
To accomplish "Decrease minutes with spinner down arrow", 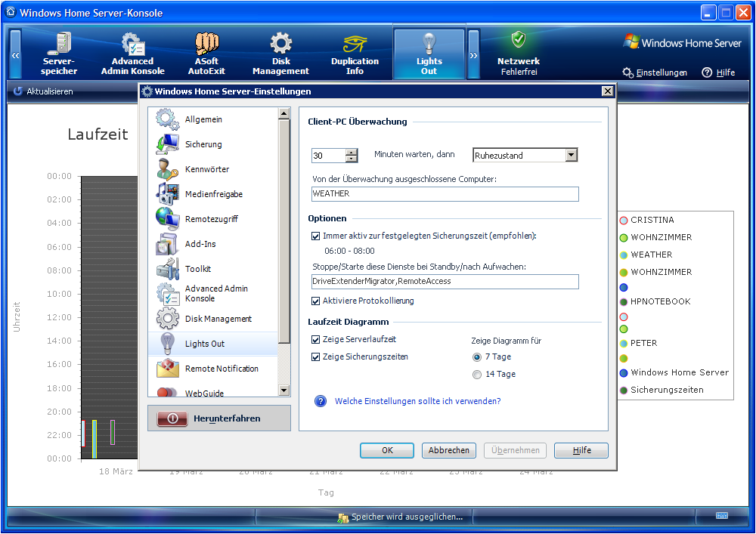I will point(352,159).
